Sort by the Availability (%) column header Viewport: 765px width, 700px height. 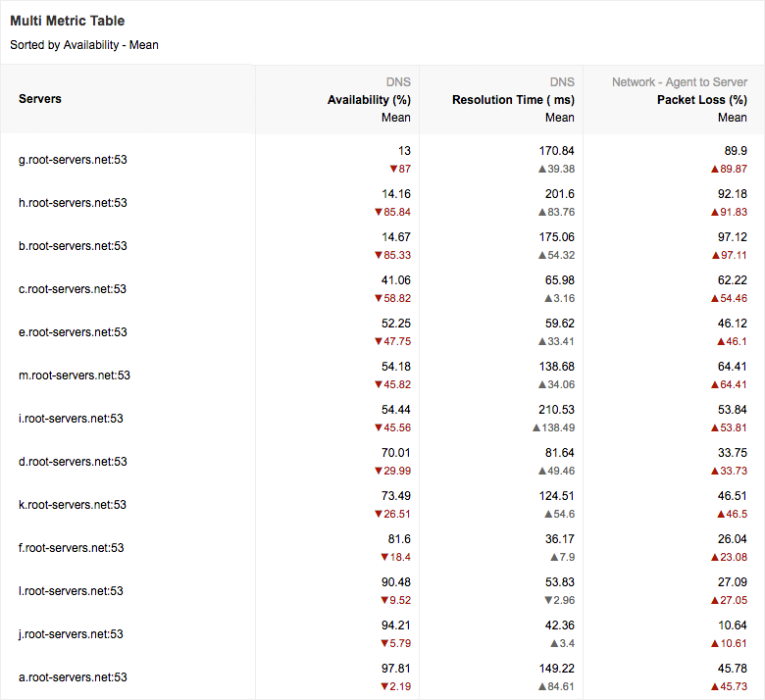(x=369, y=100)
